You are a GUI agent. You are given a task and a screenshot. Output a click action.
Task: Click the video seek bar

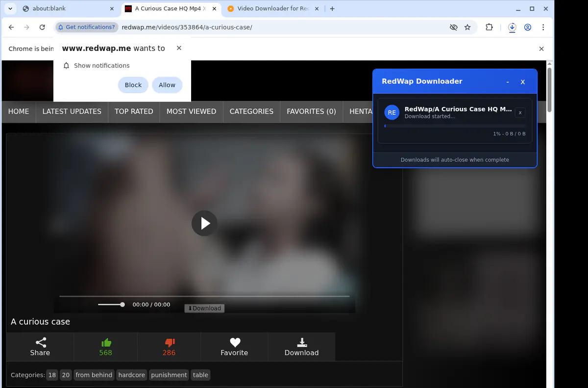204,296
